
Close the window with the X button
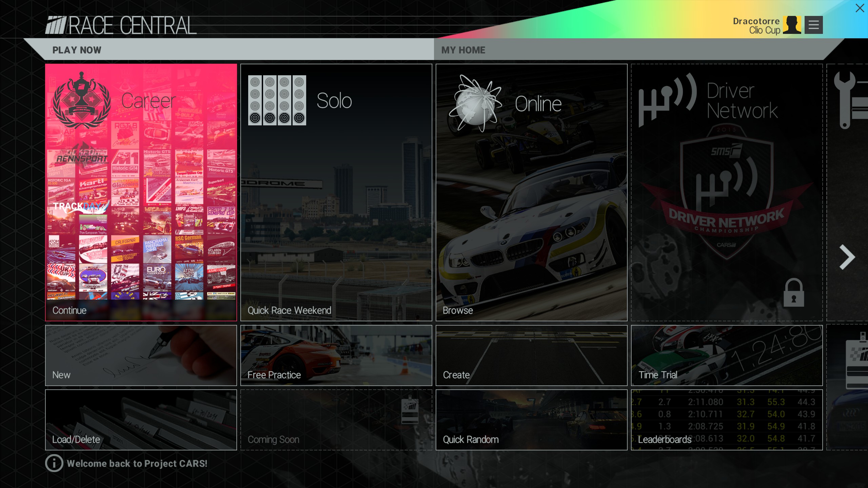pyautogui.click(x=860, y=8)
